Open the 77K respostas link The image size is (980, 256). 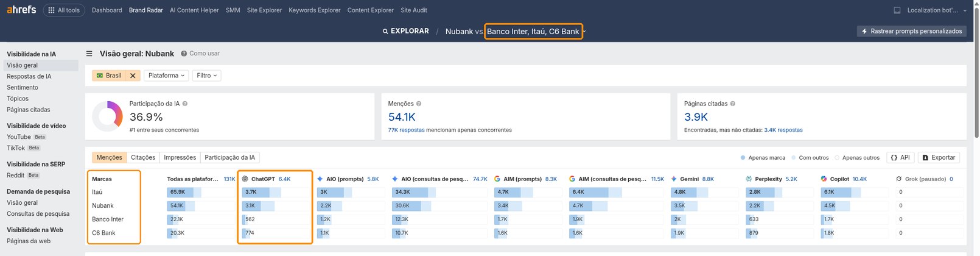407,130
